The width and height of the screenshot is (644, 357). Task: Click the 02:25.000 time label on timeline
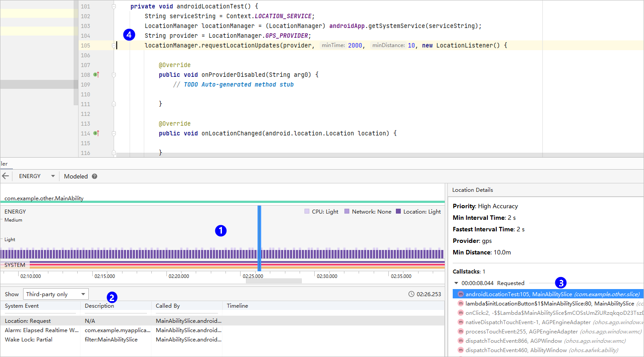tap(253, 276)
